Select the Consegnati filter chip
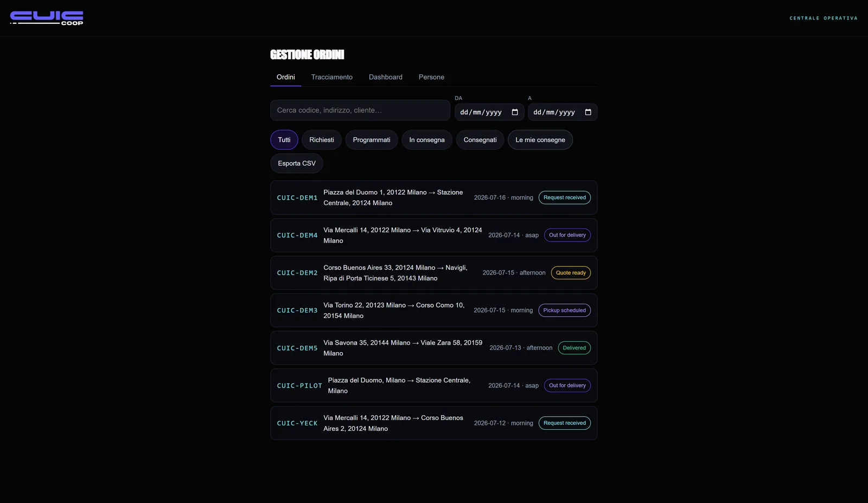Viewport: 868px width, 503px height. click(480, 140)
